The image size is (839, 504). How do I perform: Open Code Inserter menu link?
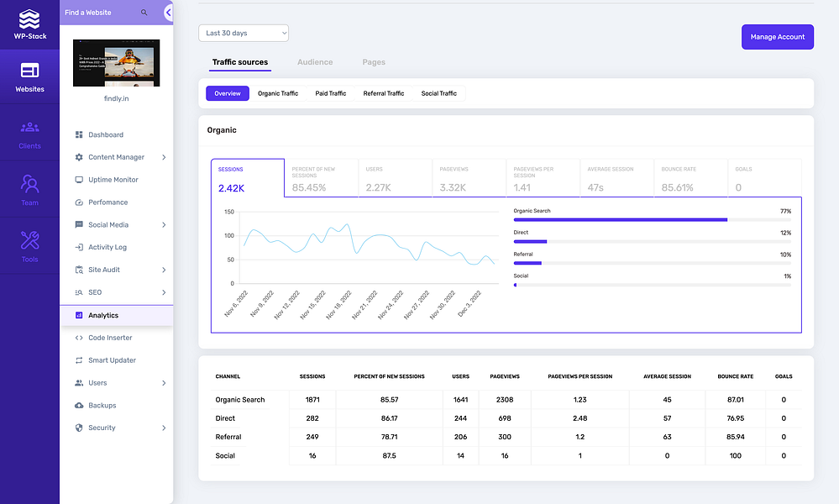click(x=110, y=338)
